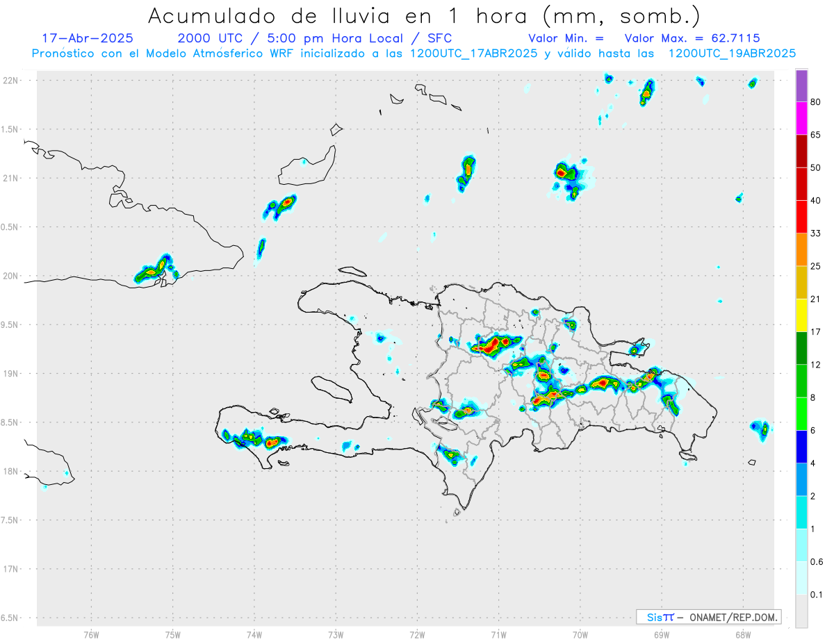Viewport: 834px width, 644px height.
Task: Click the color bar label "25"
Action: tap(816, 266)
